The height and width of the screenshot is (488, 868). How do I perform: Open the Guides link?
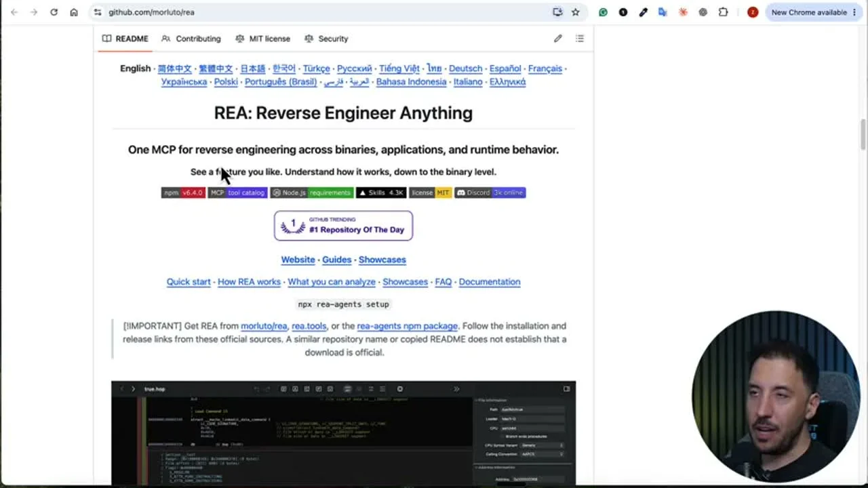point(337,260)
